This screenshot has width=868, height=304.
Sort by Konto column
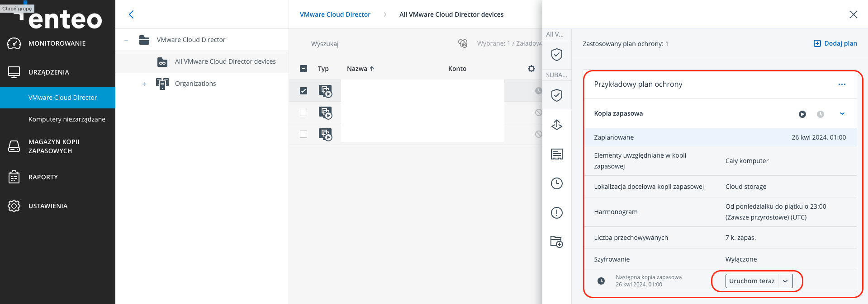click(457, 69)
